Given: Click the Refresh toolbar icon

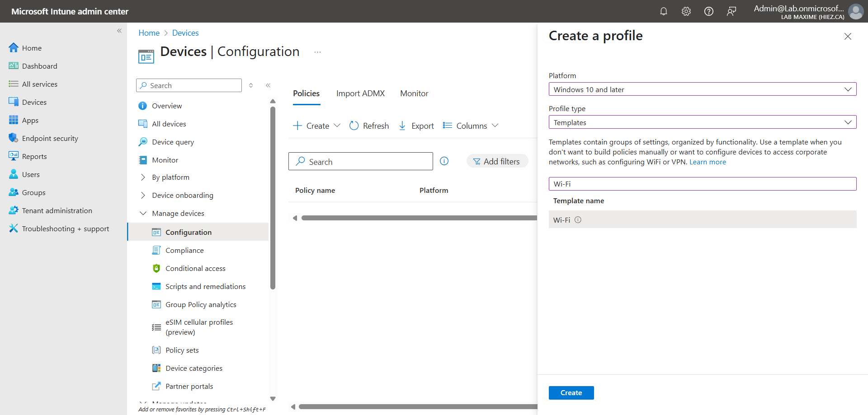Looking at the screenshot, I should pos(354,126).
